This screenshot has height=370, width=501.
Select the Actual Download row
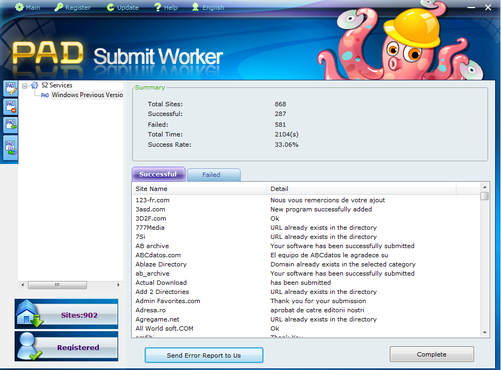click(306, 283)
